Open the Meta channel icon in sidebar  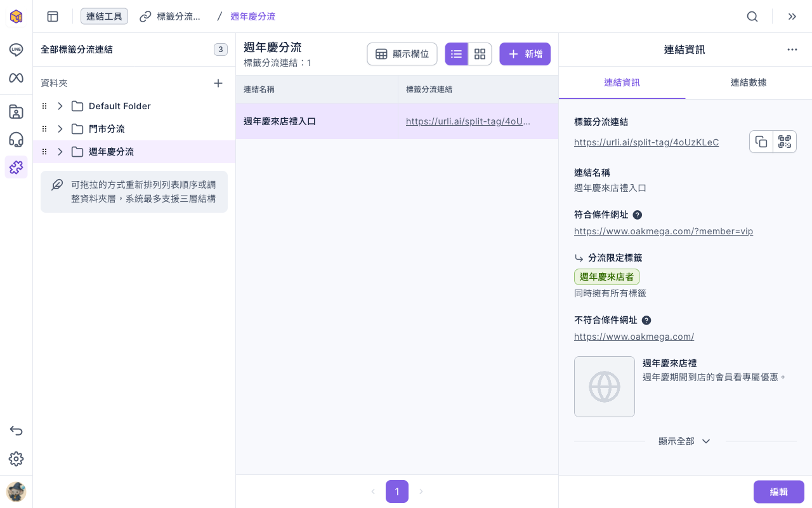[x=16, y=77]
